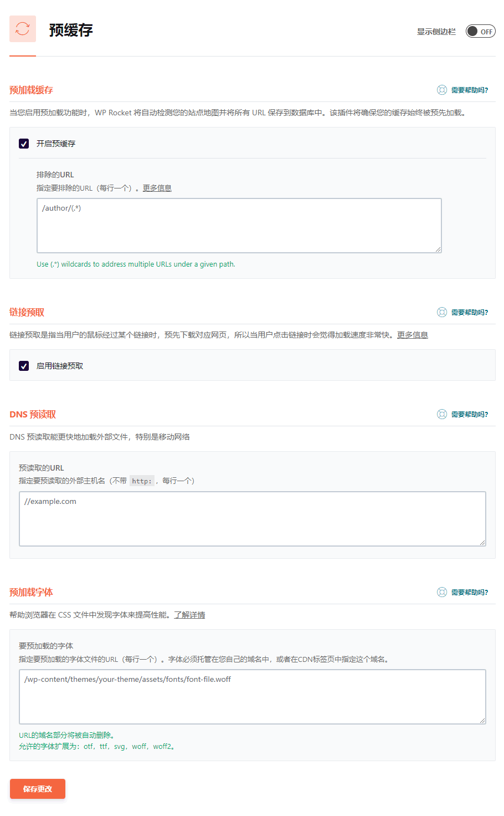This screenshot has width=504, height=816.
Task: Open 更多信息 link under 排除的URL
Action: pos(157,188)
